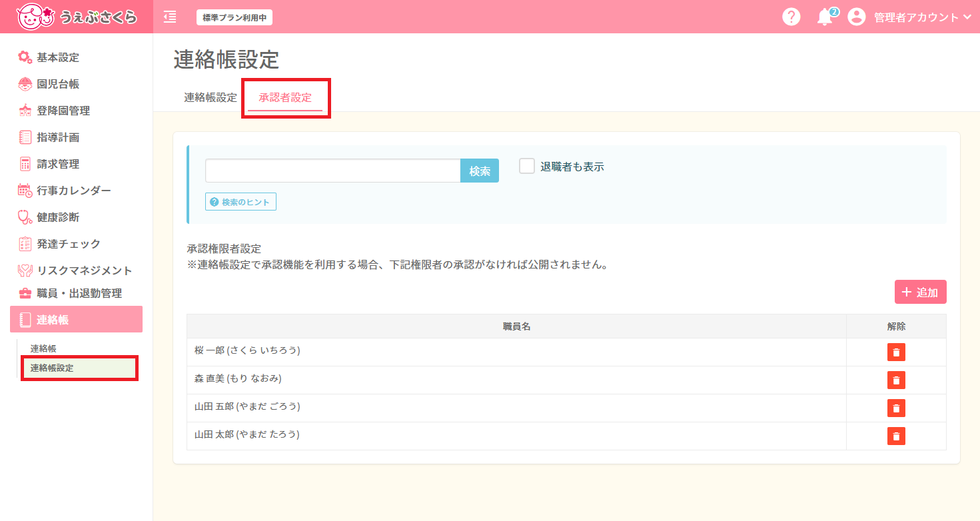This screenshot has width=980, height=521.
Task: Click the 承認権限者設定 section label
Action: [x=224, y=249]
